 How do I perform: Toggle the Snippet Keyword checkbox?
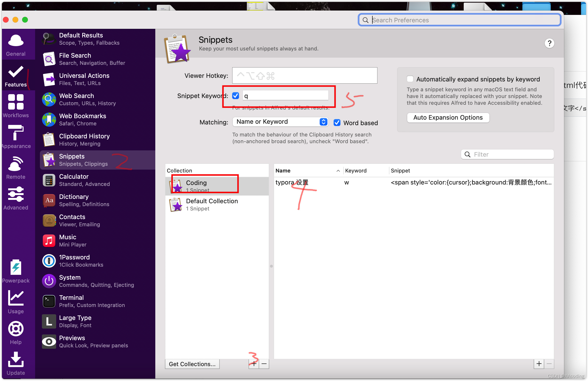point(235,96)
